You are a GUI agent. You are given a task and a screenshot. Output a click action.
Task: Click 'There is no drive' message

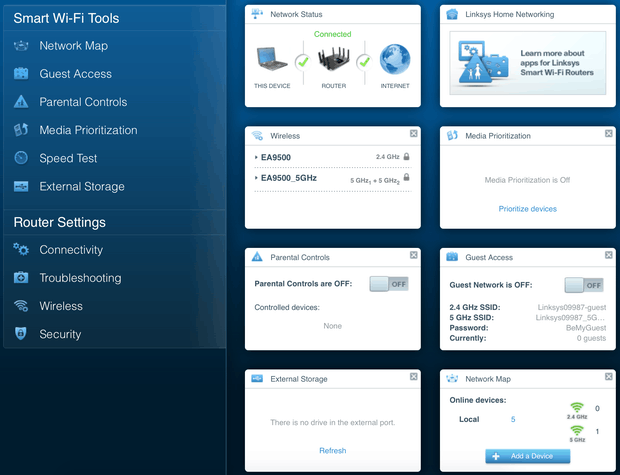(333, 422)
